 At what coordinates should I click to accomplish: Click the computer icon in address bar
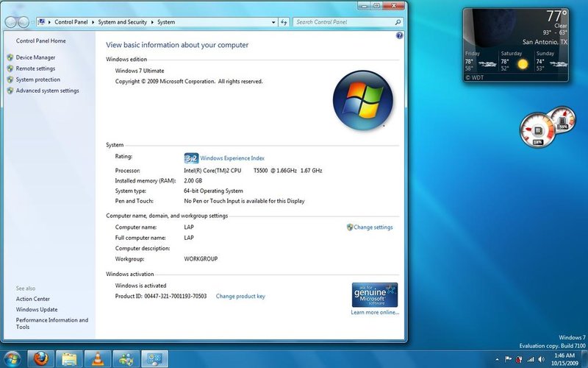tap(41, 22)
